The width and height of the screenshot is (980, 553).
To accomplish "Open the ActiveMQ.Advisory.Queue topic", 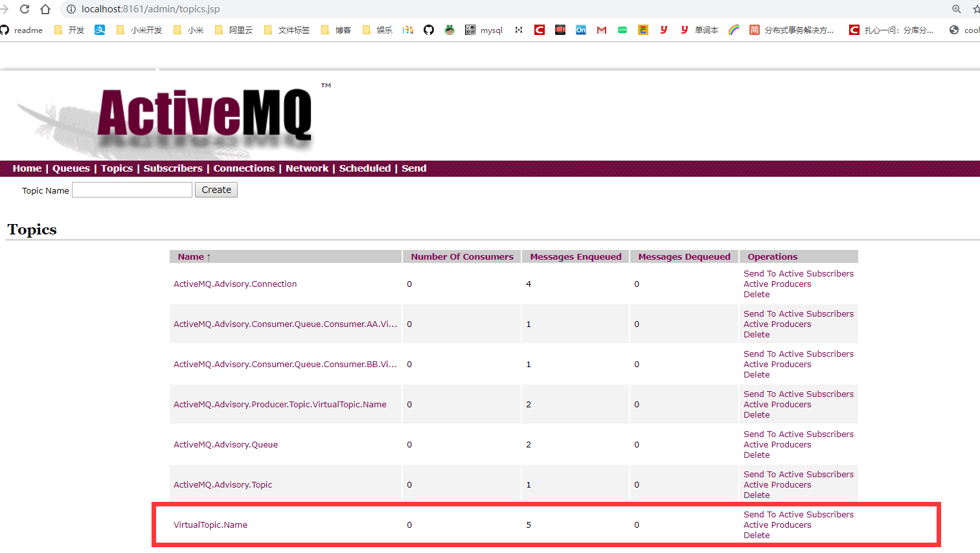I will (225, 445).
